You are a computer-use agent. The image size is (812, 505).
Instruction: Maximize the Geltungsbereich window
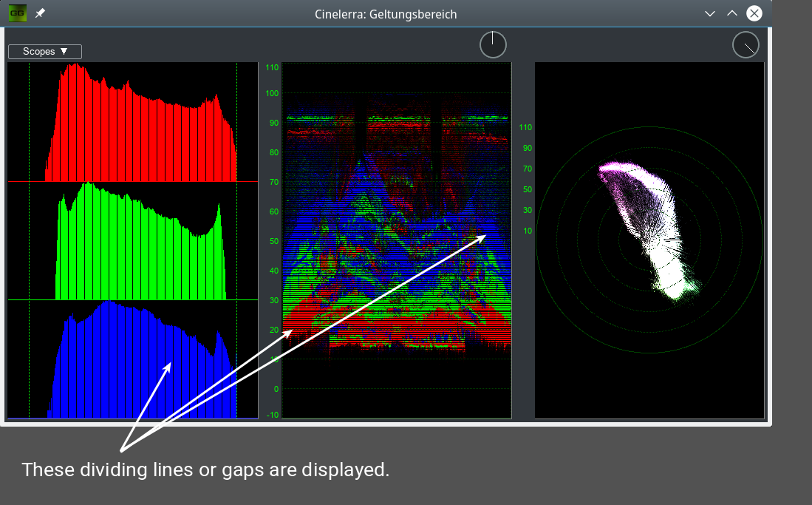(x=731, y=13)
